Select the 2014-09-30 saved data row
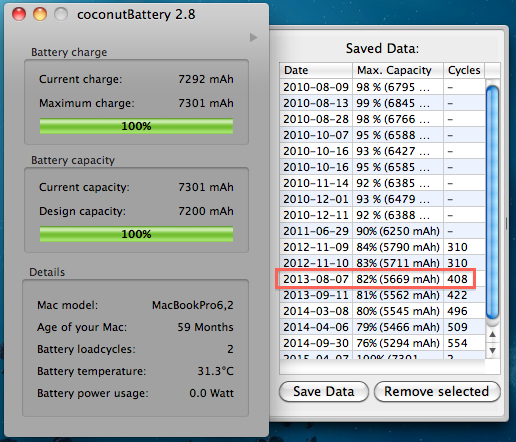The width and height of the screenshot is (516, 442). pyautogui.click(x=383, y=343)
